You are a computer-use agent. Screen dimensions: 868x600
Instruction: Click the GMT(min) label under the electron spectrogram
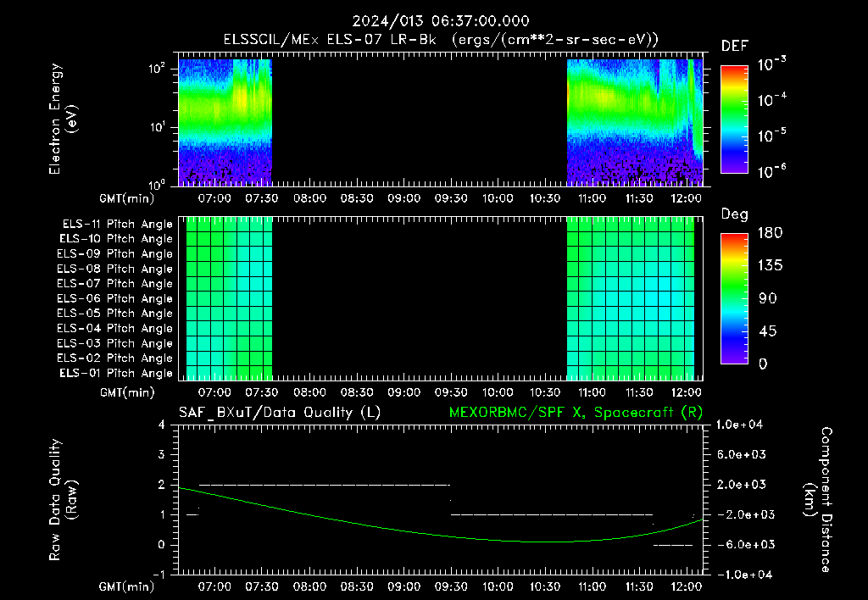pos(127,198)
